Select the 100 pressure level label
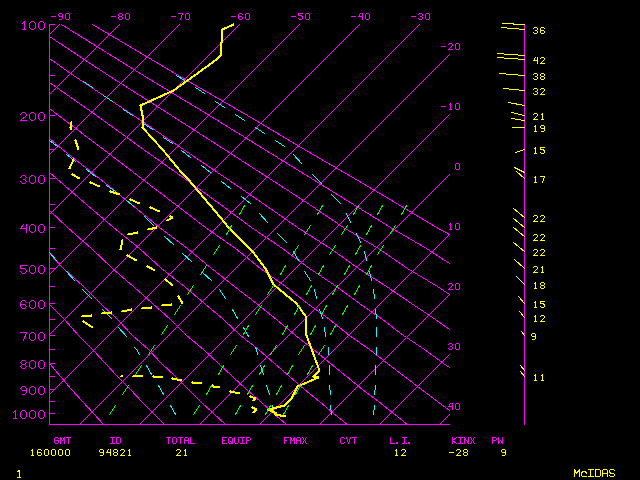 33,25
